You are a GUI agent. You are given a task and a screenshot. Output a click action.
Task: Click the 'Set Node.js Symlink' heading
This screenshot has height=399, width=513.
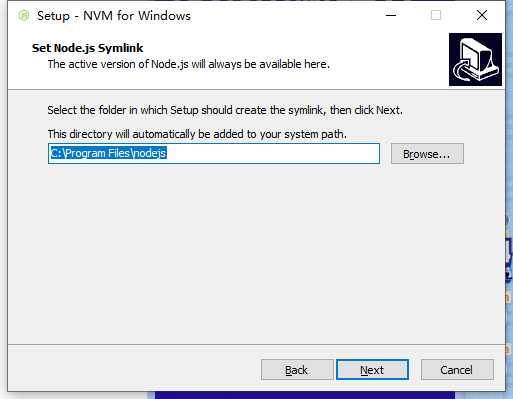pos(87,48)
